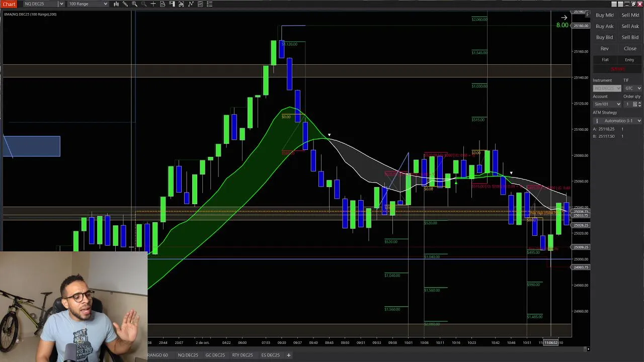
Task: Select the blue rectangle drawing object
Action: (x=32, y=146)
